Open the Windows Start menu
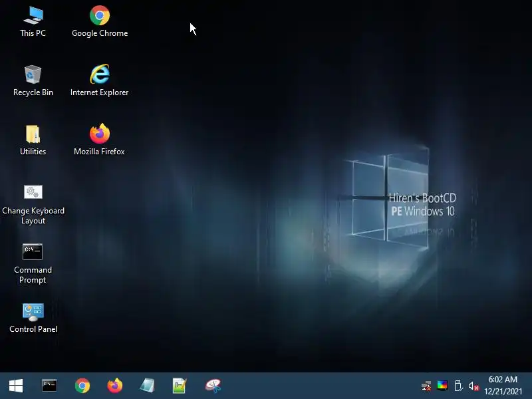532x399 pixels. (x=16, y=386)
